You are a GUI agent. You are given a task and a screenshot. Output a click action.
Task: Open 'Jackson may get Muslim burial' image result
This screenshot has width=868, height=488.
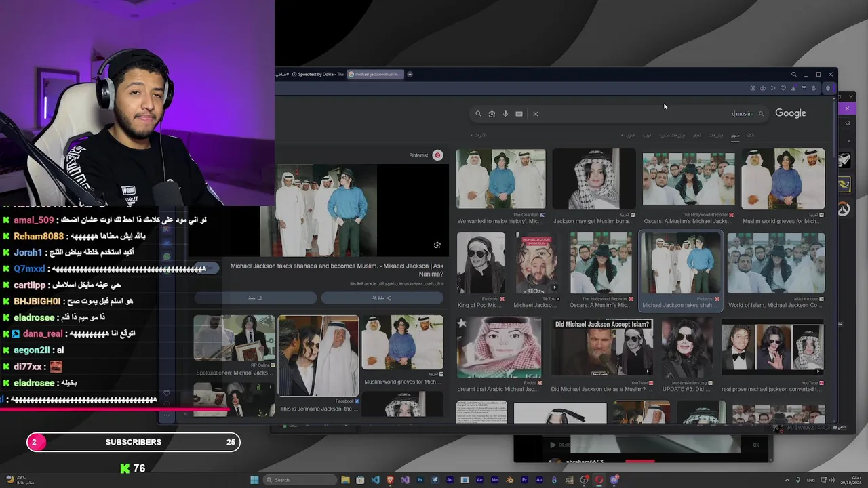594,179
